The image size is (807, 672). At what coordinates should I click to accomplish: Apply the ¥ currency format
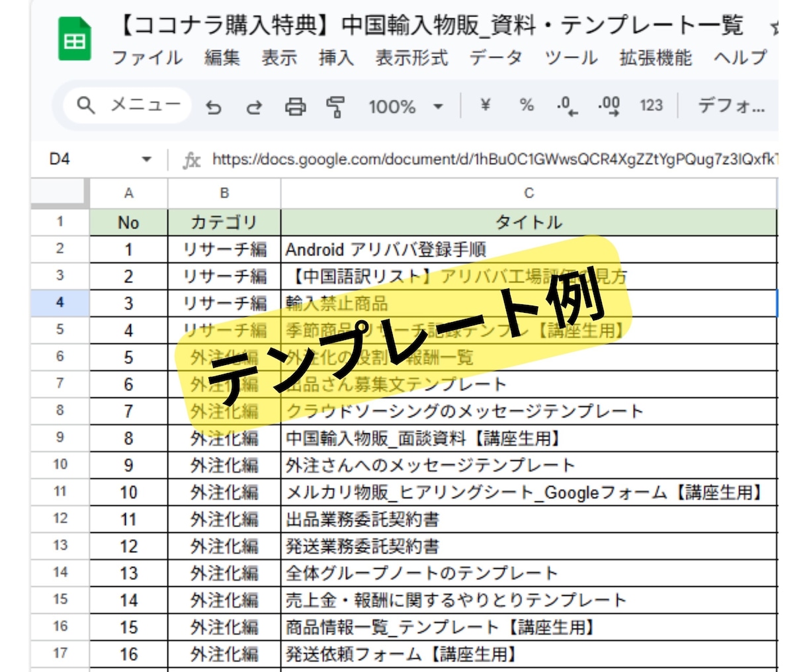point(486,105)
